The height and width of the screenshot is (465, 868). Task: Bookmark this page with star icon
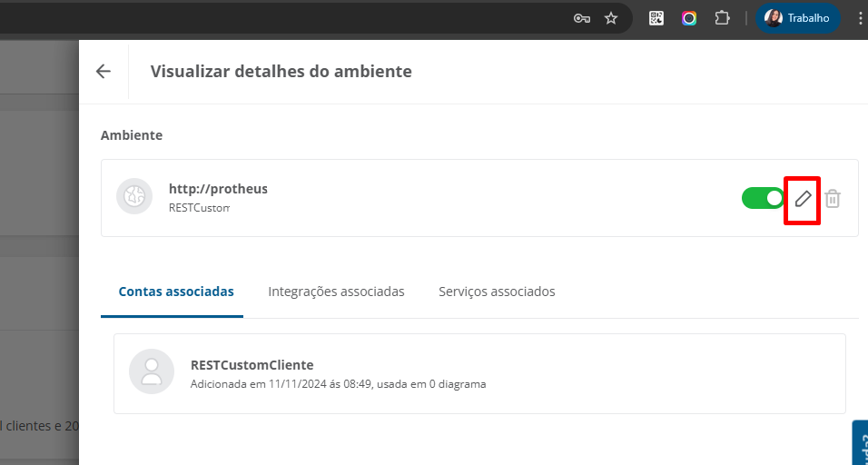pyautogui.click(x=610, y=19)
